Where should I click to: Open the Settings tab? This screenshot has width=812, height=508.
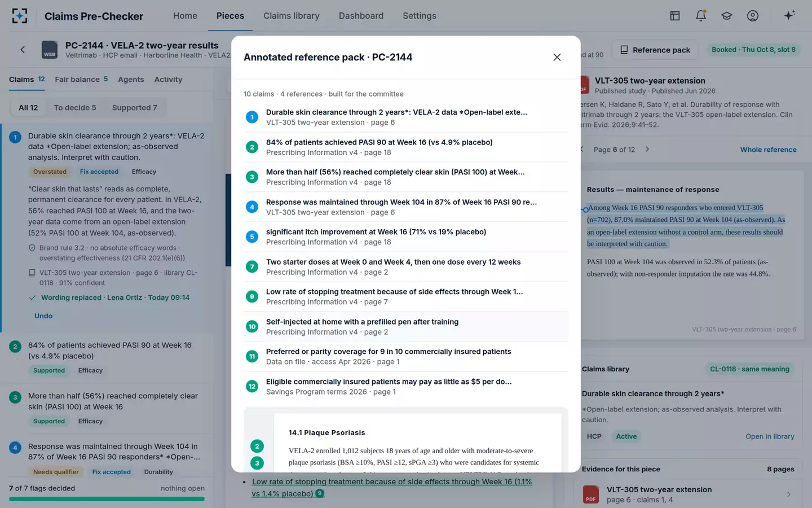pyautogui.click(x=420, y=16)
